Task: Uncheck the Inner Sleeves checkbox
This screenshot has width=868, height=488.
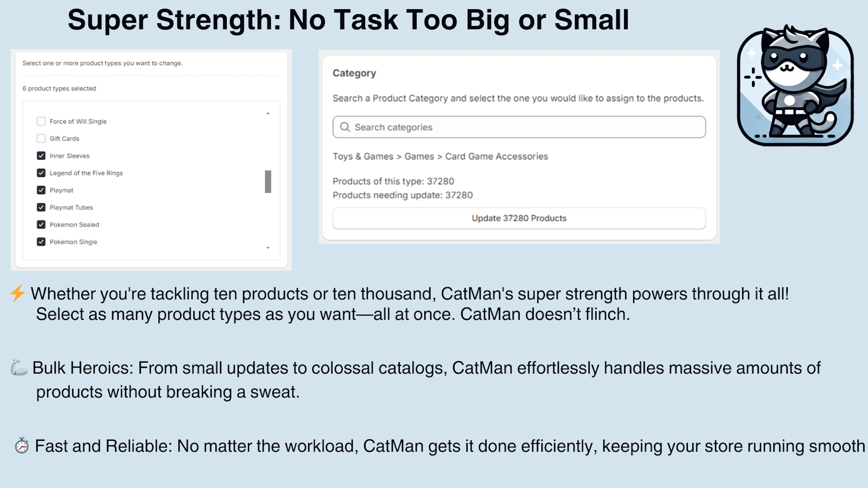Action: [41, 156]
